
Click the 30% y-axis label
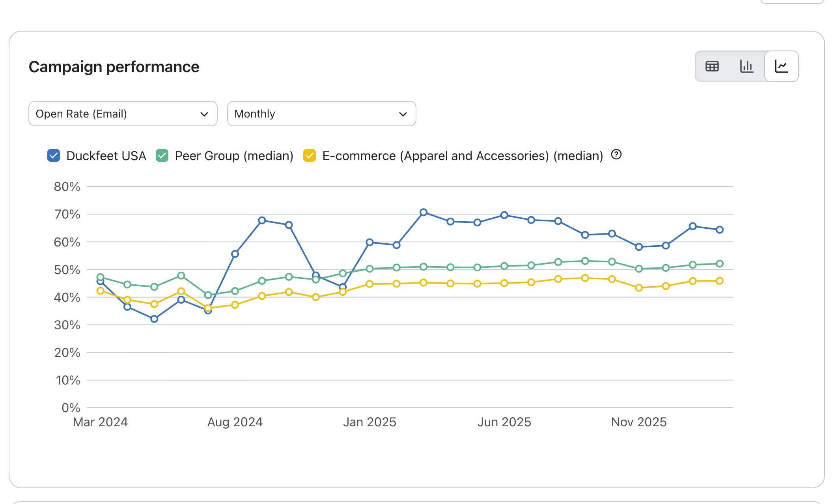coord(67,325)
